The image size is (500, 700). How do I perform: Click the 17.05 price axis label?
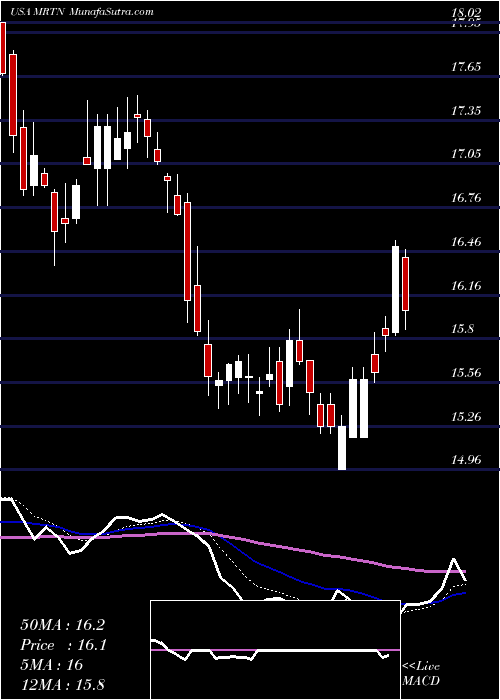[466, 155]
